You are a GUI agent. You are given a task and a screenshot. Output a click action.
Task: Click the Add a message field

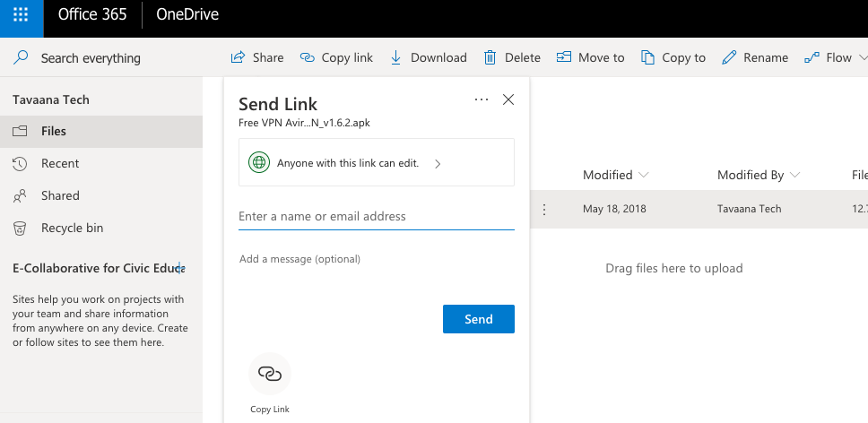[377, 259]
